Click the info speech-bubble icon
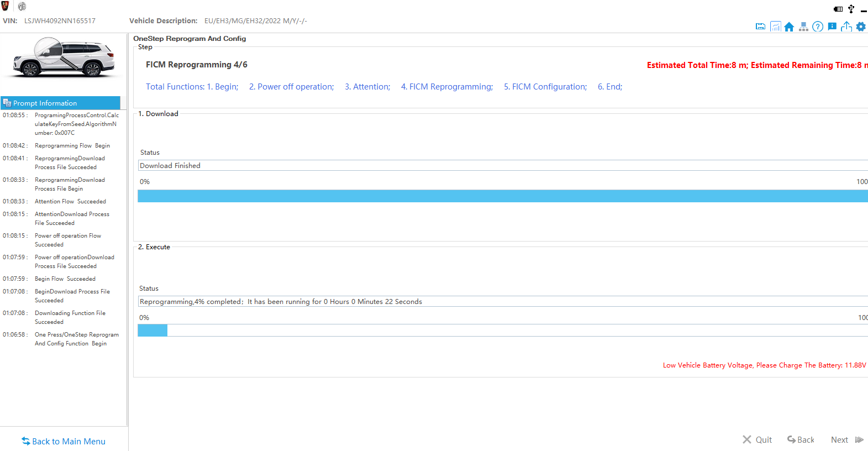 [x=832, y=27]
